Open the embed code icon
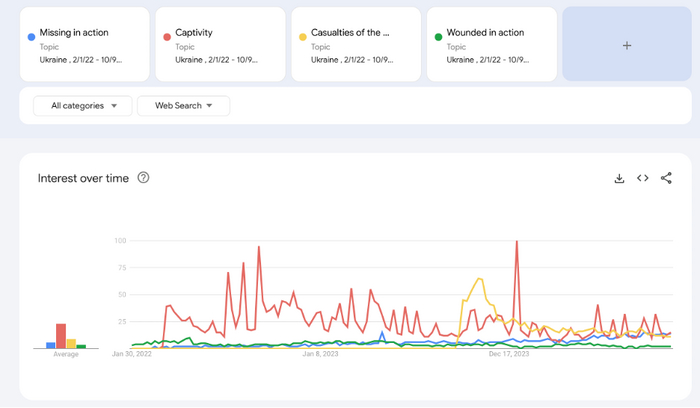 pos(643,178)
